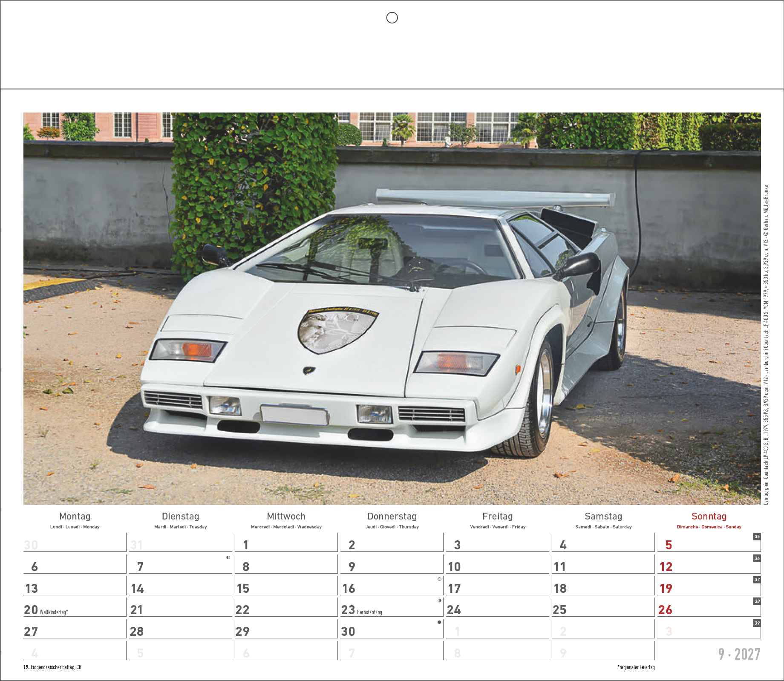Click the vertical photo caption beside the image

[766, 345]
